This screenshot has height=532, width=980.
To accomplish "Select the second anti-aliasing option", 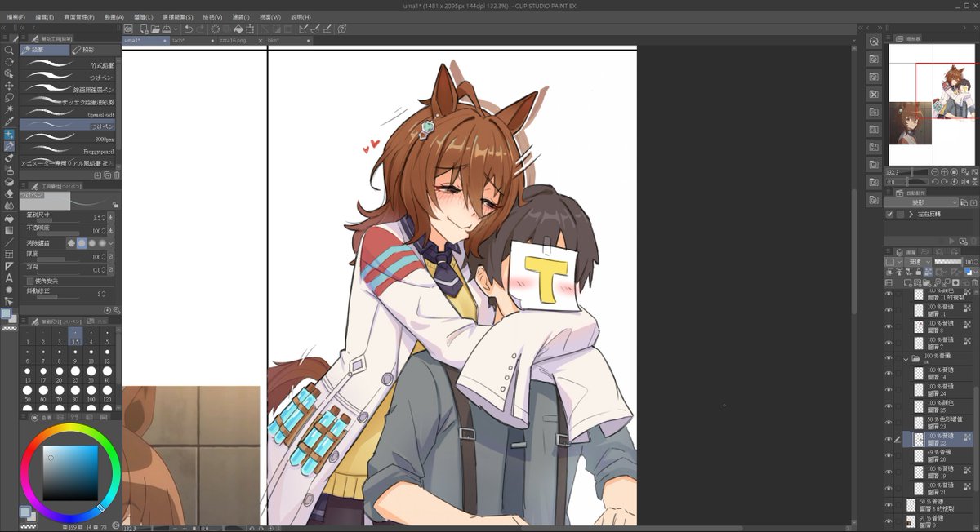I will (82, 243).
